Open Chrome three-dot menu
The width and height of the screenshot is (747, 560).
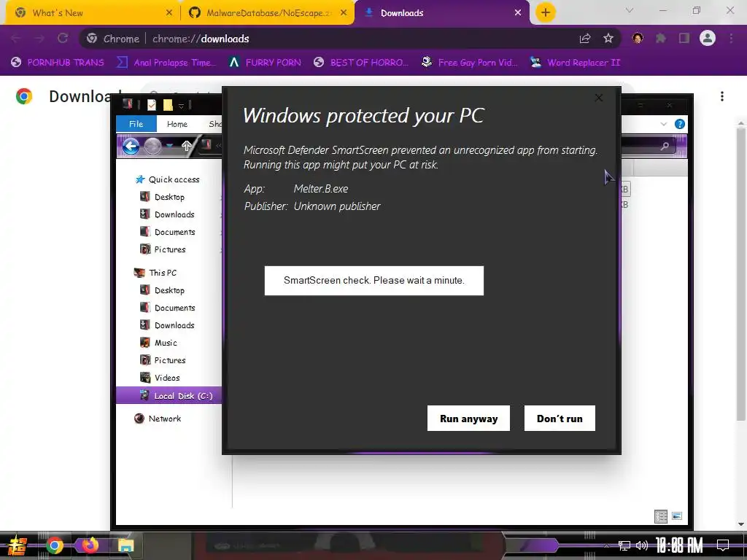pos(731,39)
